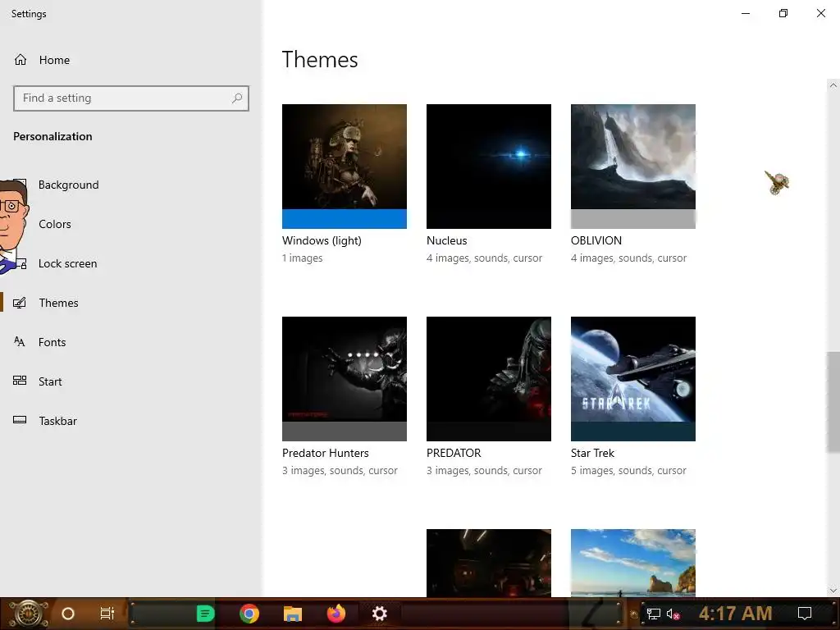Click the scrollbar down arrow
This screenshot has height=630, width=840.
coord(833,591)
